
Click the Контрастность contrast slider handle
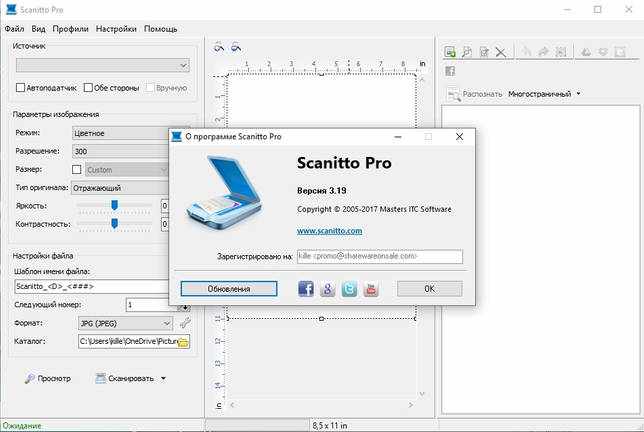point(115,223)
